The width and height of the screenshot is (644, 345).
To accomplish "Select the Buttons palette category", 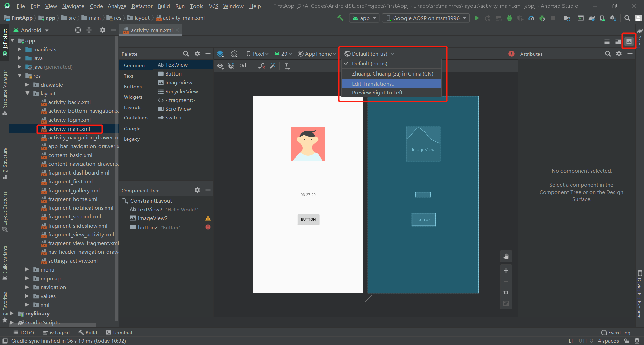I will coord(133,87).
